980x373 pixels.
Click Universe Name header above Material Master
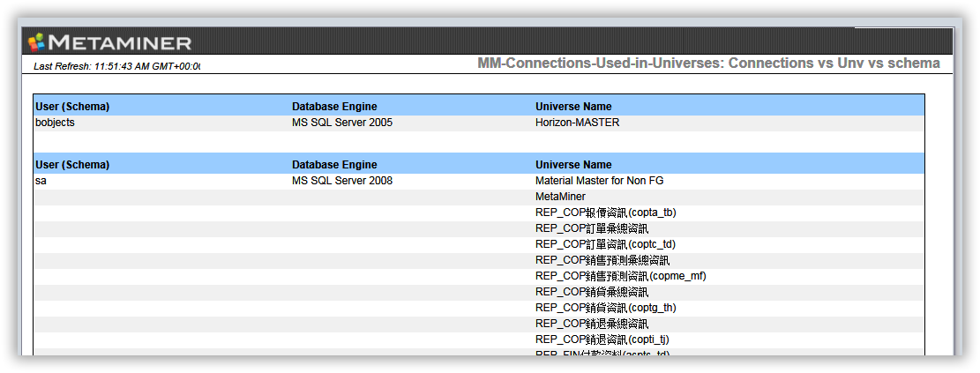pos(573,165)
